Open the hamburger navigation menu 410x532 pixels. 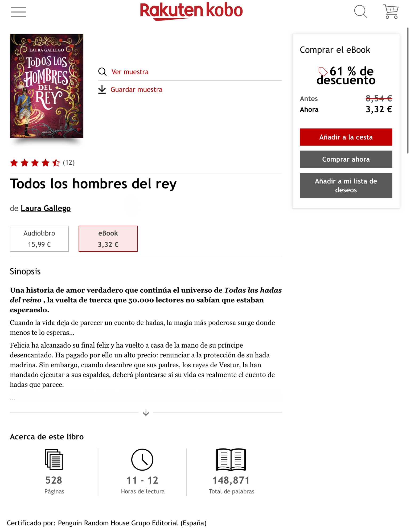click(x=18, y=12)
